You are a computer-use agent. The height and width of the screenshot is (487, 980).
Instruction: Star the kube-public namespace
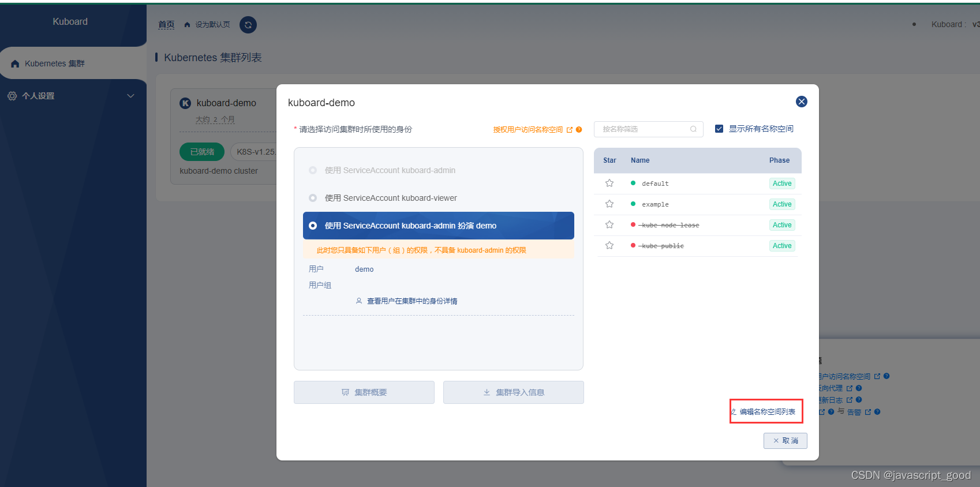(609, 246)
